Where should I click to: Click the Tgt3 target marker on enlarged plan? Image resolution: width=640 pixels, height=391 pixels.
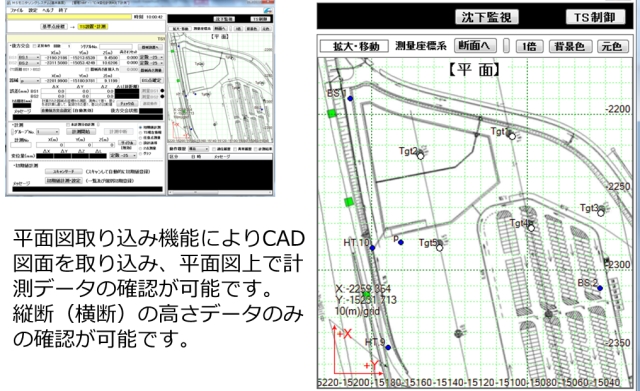(x=601, y=213)
